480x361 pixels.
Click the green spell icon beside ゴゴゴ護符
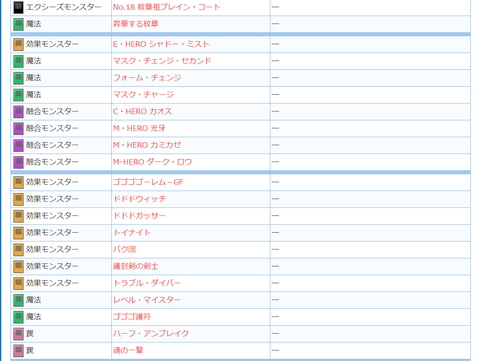point(18,317)
